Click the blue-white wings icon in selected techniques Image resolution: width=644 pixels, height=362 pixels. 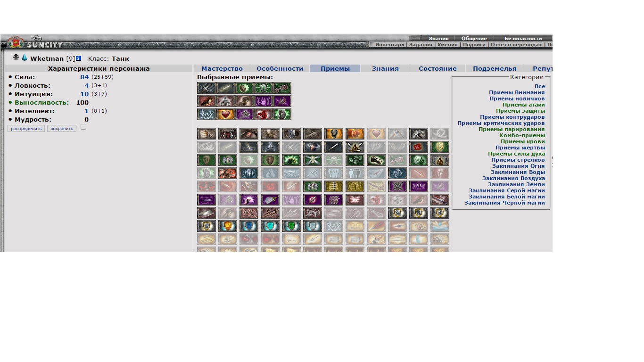coord(206,115)
